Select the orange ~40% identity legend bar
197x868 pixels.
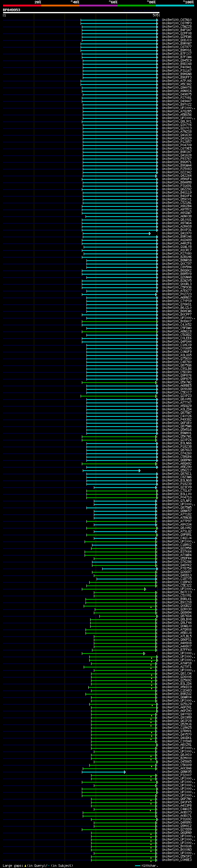tap(60, 6)
